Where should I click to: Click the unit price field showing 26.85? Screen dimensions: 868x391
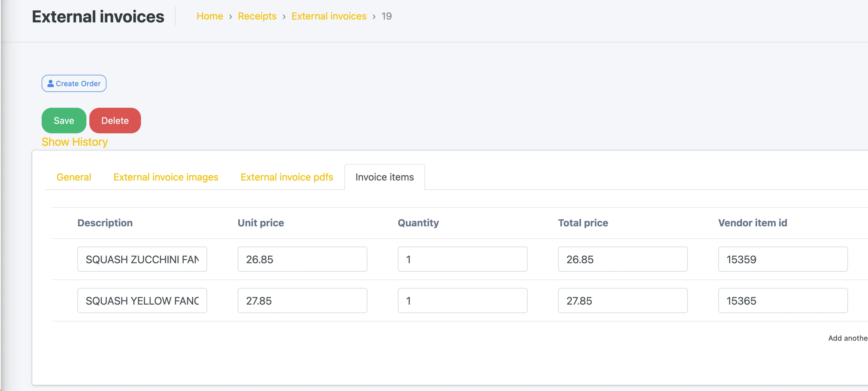pyautogui.click(x=302, y=259)
